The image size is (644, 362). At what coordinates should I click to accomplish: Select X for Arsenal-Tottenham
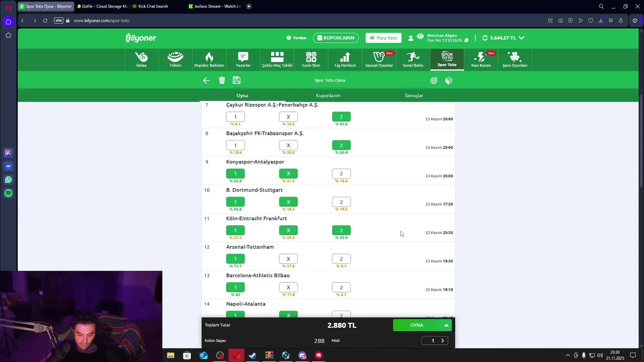click(x=288, y=259)
